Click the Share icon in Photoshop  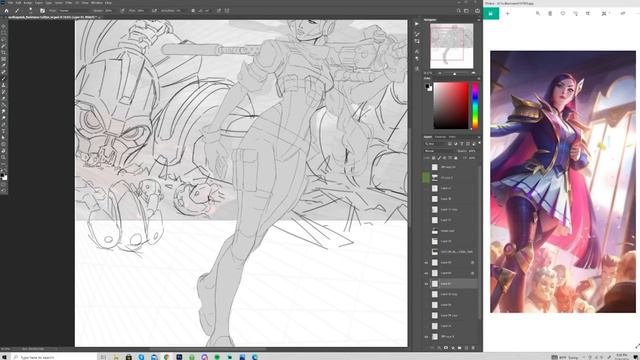477,11
